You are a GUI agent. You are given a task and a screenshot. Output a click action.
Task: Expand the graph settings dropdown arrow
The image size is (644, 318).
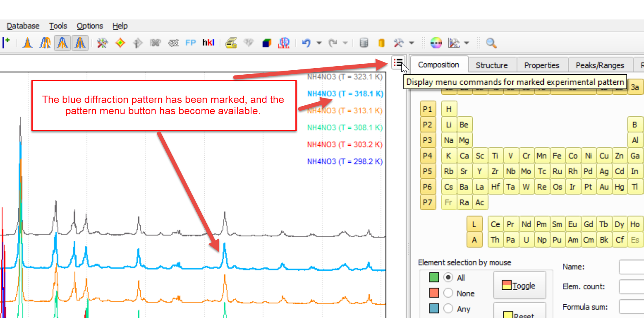pos(467,43)
